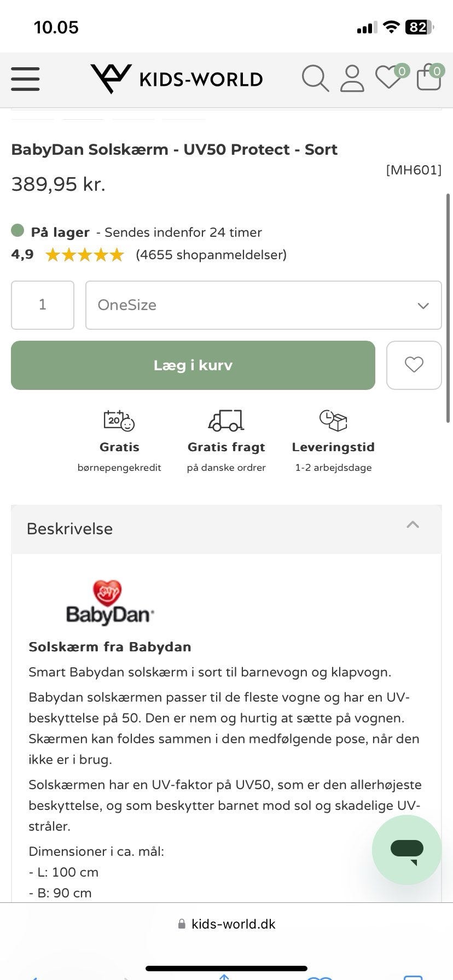The width and height of the screenshot is (453, 980).
Task: Tap the BabyDan brand logo
Action: tap(110, 603)
